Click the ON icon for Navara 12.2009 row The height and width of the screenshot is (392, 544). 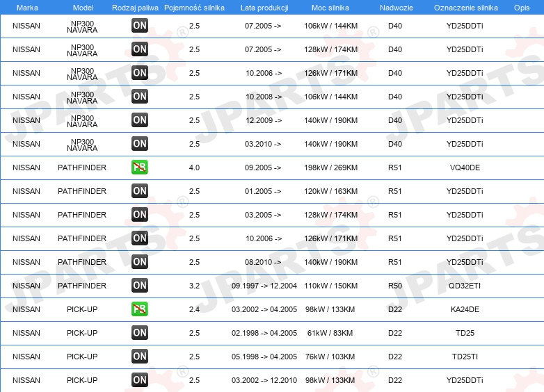click(x=140, y=120)
